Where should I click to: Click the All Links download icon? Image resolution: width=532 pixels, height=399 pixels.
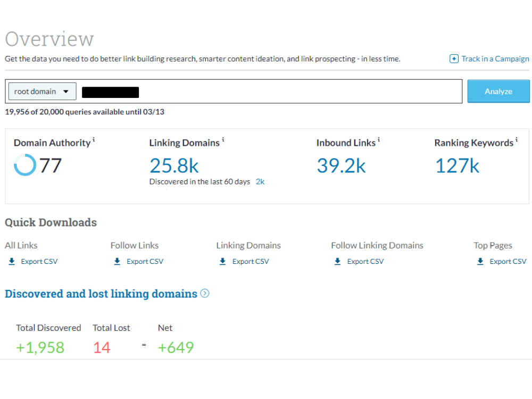pyautogui.click(x=12, y=261)
